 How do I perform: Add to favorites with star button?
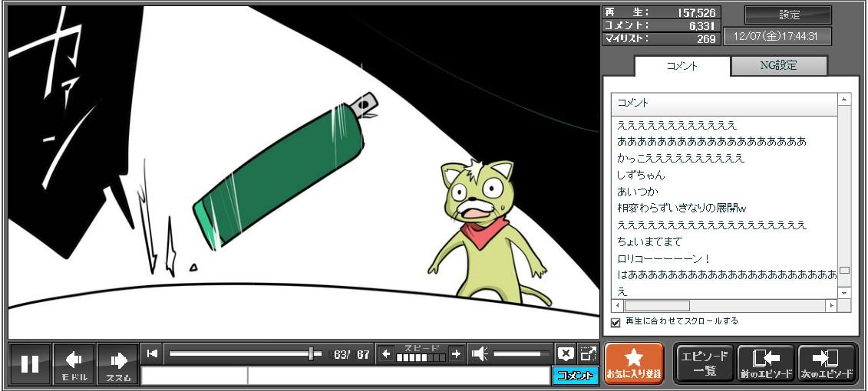point(634,363)
